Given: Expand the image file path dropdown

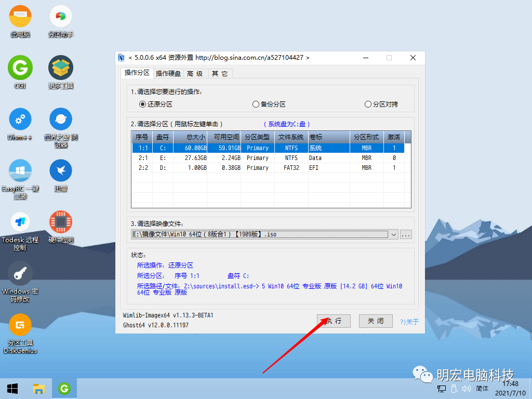Looking at the screenshot, I should pyautogui.click(x=394, y=234).
